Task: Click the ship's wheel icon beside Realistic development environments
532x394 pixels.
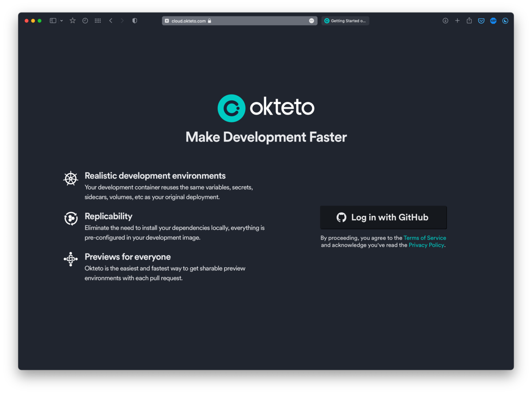Action: tap(71, 178)
